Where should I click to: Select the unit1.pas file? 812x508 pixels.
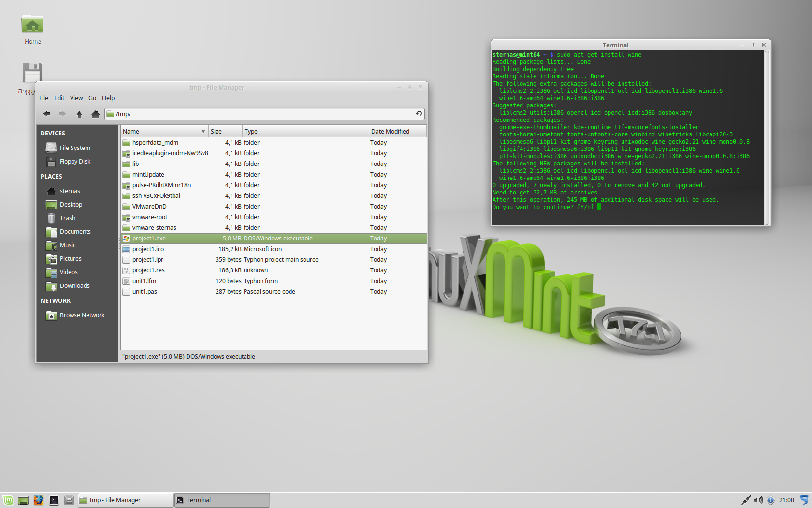click(274, 291)
